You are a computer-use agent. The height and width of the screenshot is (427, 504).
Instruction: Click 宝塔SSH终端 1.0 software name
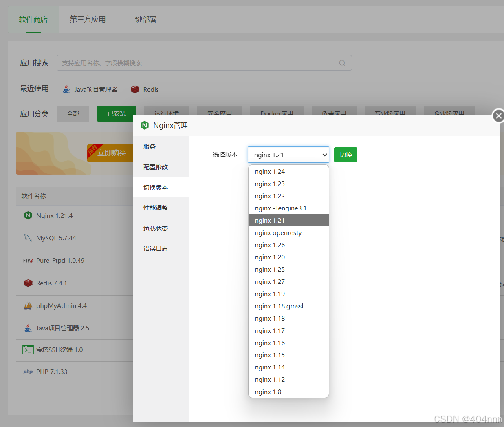(x=59, y=350)
